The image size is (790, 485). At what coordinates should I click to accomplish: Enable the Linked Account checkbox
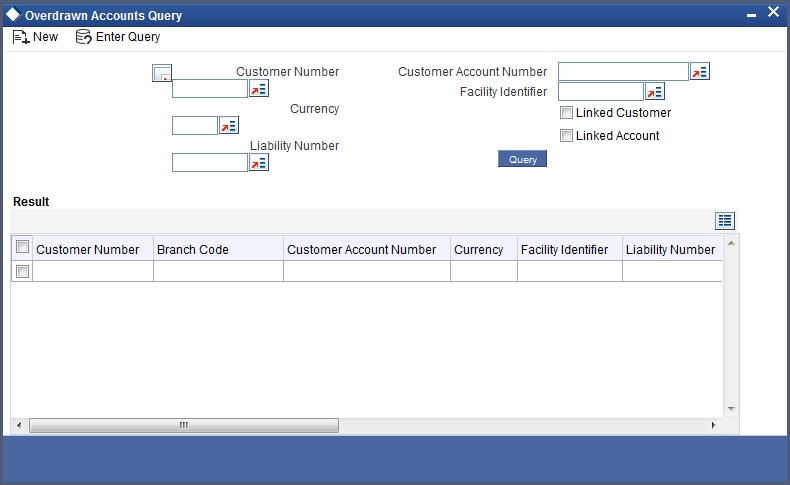click(x=566, y=135)
